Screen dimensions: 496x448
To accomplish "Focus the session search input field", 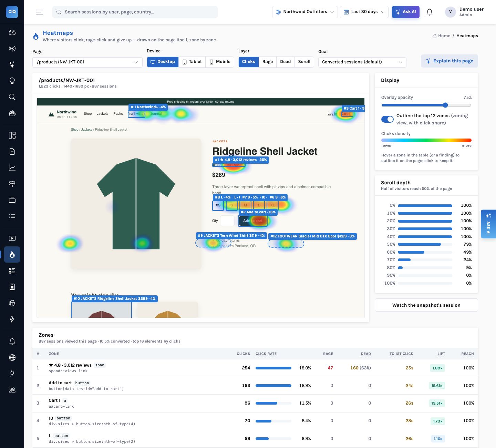I will click(x=135, y=12).
